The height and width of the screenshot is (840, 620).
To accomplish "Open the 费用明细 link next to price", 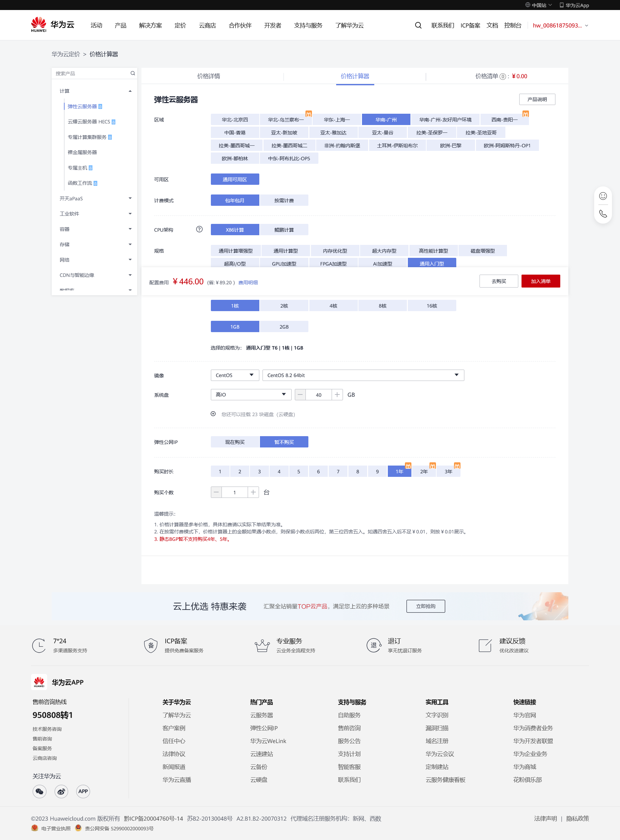I will tap(248, 282).
